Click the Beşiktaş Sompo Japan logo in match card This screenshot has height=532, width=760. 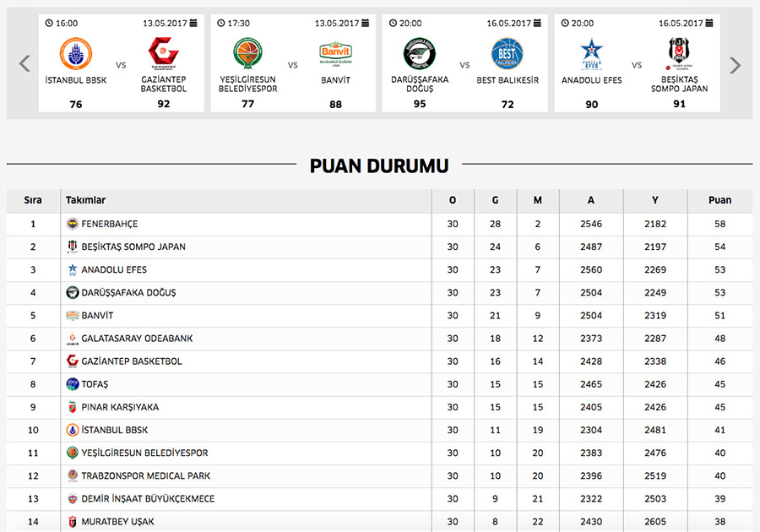point(679,53)
